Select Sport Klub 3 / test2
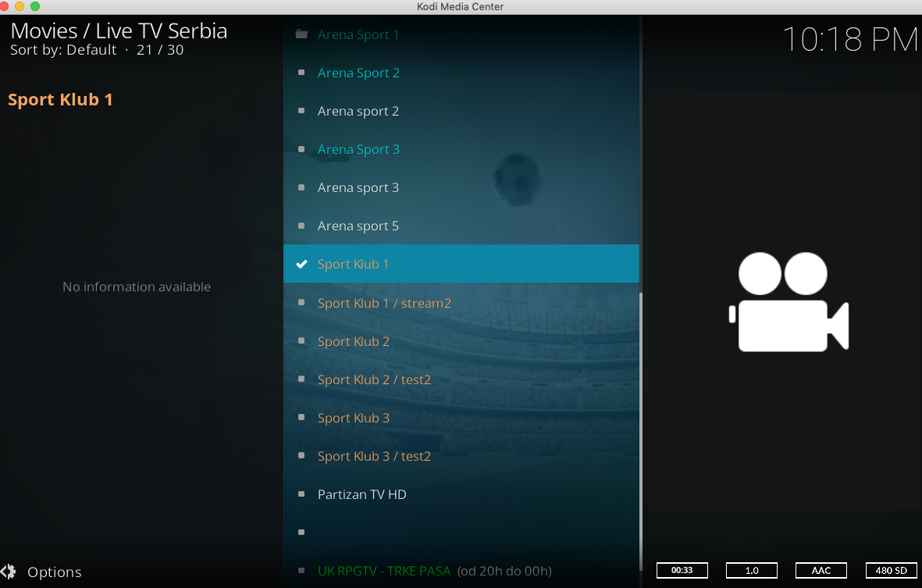This screenshot has height=588, width=922. (461, 456)
